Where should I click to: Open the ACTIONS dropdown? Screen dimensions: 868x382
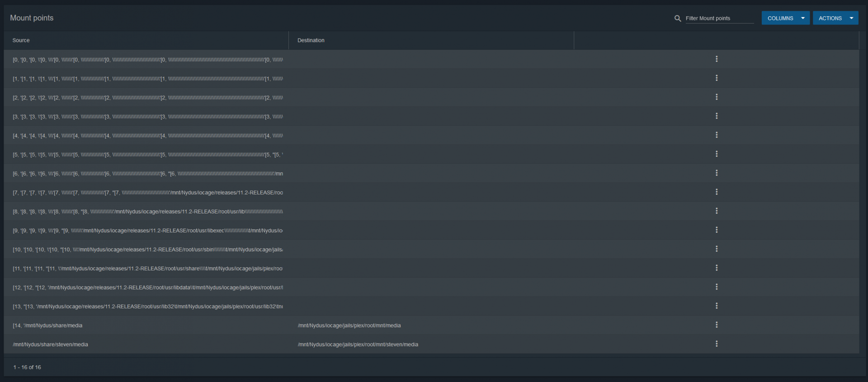click(x=835, y=18)
